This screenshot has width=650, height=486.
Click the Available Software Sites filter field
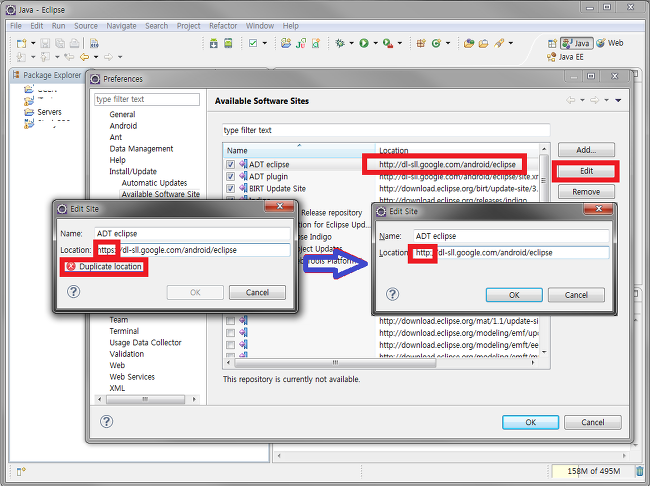point(386,130)
